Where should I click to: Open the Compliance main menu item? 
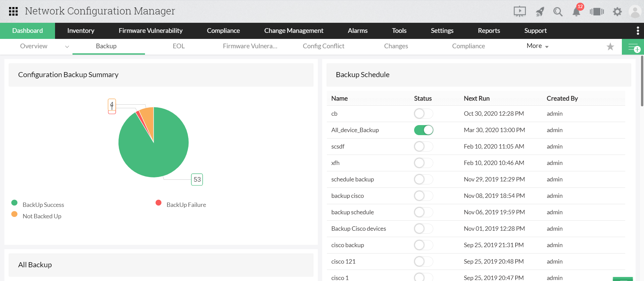click(224, 31)
